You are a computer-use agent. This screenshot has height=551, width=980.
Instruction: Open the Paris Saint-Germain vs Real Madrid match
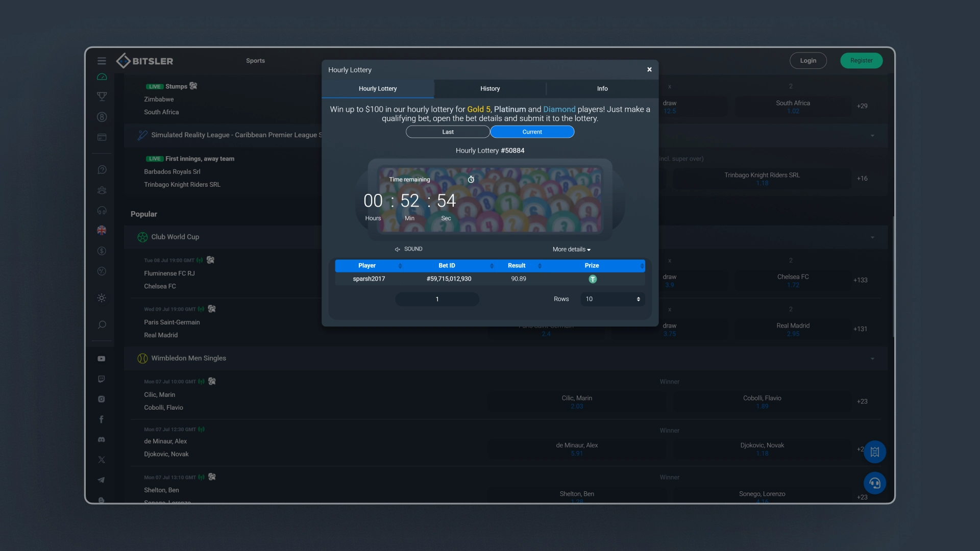tap(171, 329)
